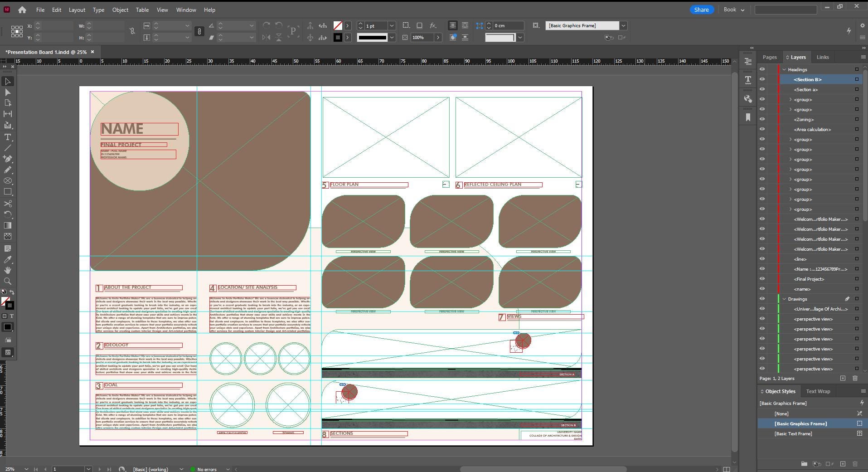Image resolution: width=868 pixels, height=472 pixels.
Task: Select the Scissors tool
Action: tap(8, 204)
